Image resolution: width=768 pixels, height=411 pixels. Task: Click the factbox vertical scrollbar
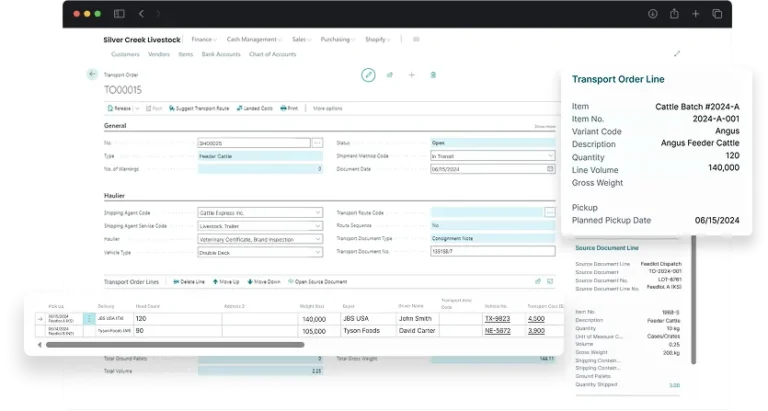694,299
